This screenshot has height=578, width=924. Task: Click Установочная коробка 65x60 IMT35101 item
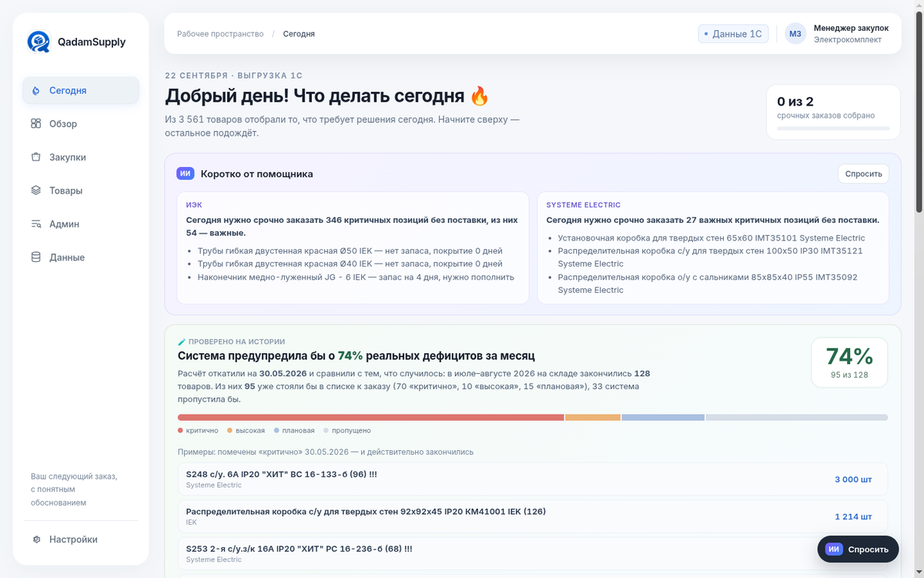tap(711, 238)
